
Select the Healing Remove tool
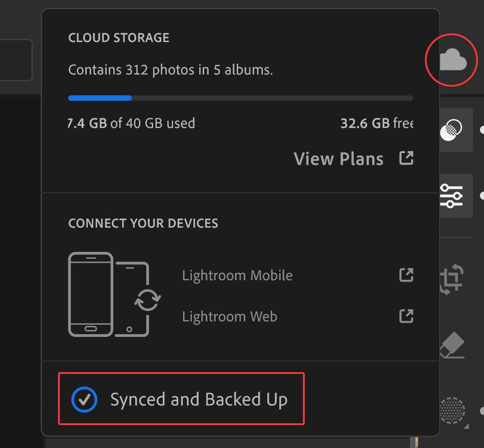452,345
